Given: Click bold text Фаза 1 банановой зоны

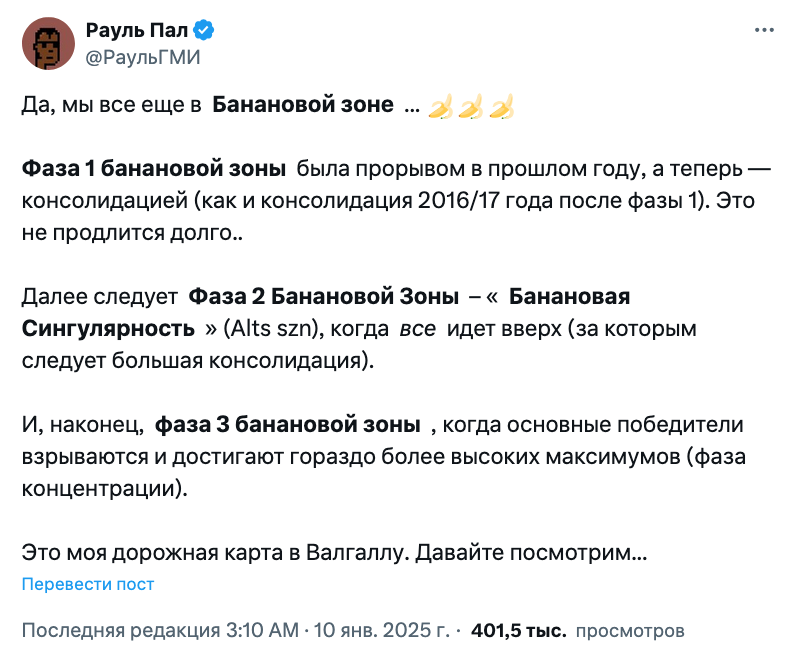Looking at the screenshot, I should click(154, 169).
